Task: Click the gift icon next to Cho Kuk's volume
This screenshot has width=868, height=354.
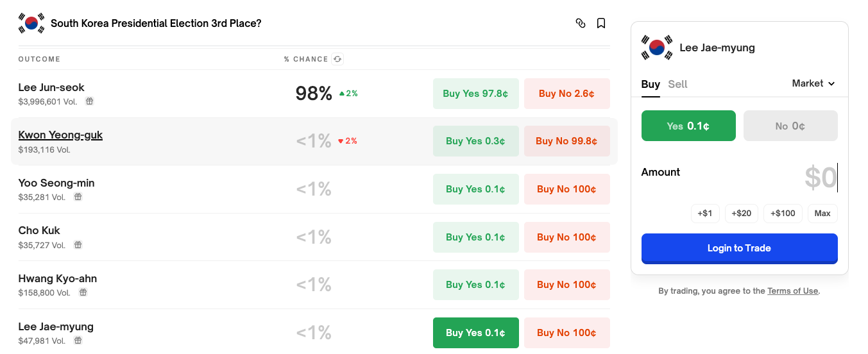Action: point(78,245)
